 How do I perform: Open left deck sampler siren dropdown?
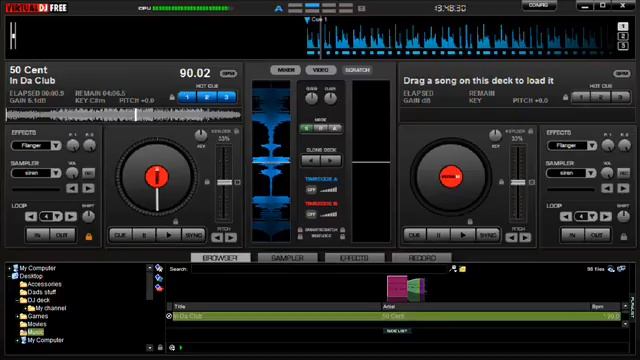pyautogui.click(x=56, y=173)
